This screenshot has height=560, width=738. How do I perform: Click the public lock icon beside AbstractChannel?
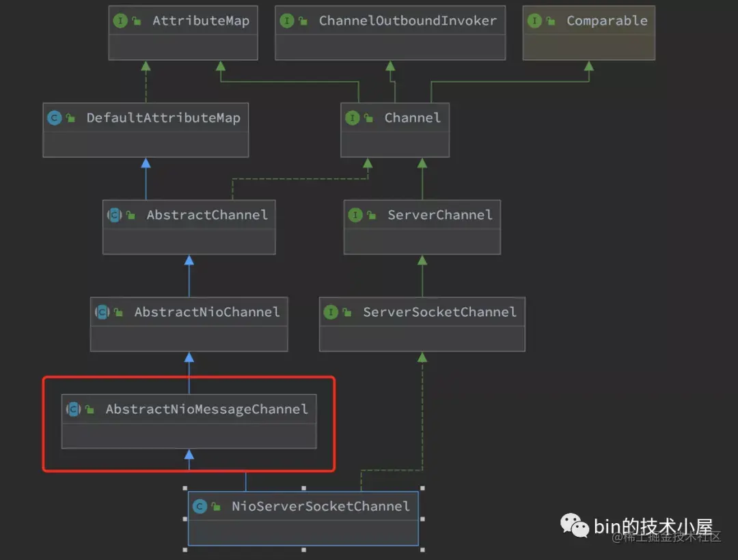[x=131, y=215]
